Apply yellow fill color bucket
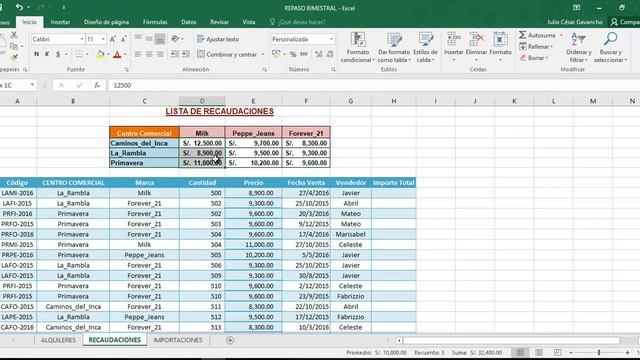The image size is (640, 360). 100,54
